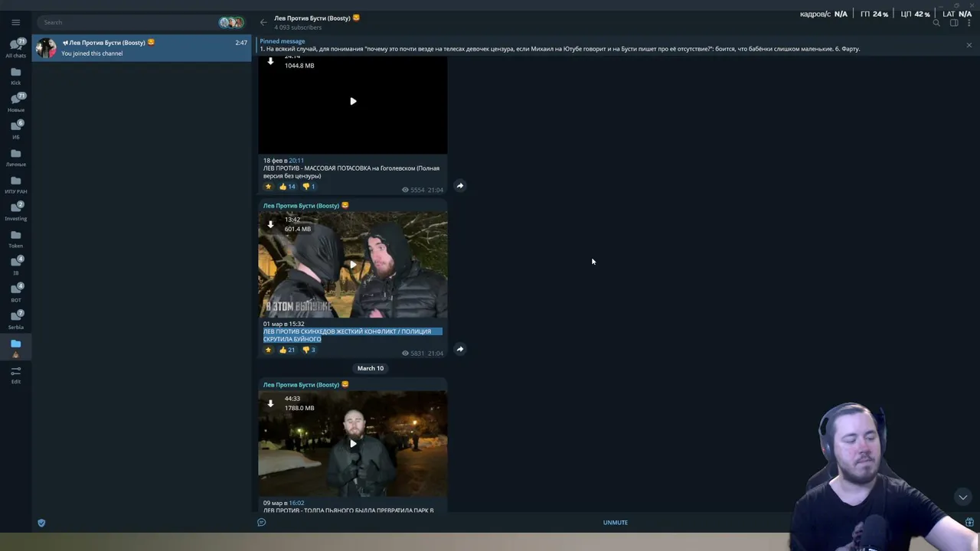Open the stories avatars beside Search
980x551 pixels.
tap(231, 22)
